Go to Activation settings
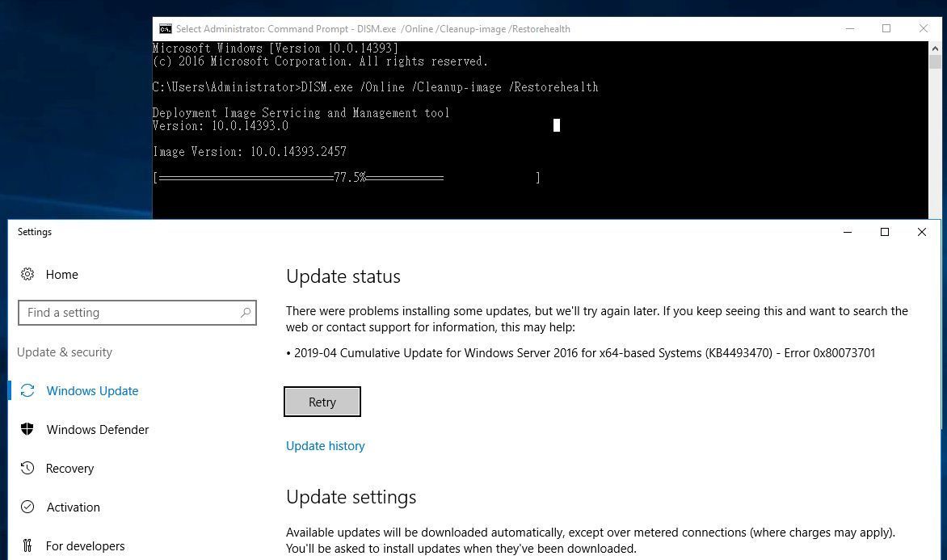 click(73, 507)
